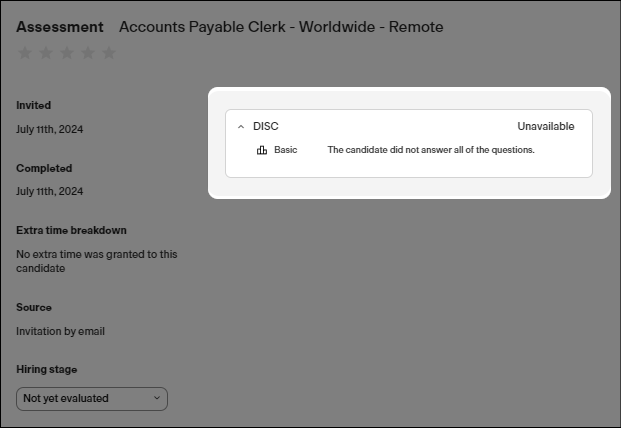
Task: Click the unanswered questions message
Action: pyautogui.click(x=431, y=150)
